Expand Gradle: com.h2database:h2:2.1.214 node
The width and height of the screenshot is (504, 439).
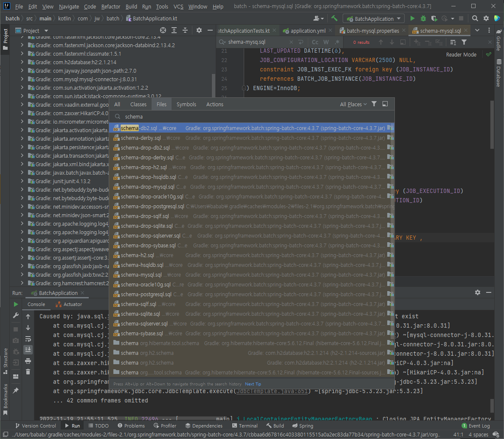click(x=22, y=62)
